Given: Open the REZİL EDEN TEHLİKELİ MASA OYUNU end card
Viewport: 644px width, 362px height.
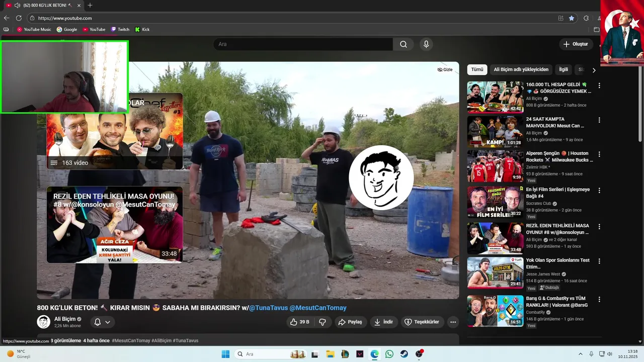Looking at the screenshot, I should (x=115, y=225).
